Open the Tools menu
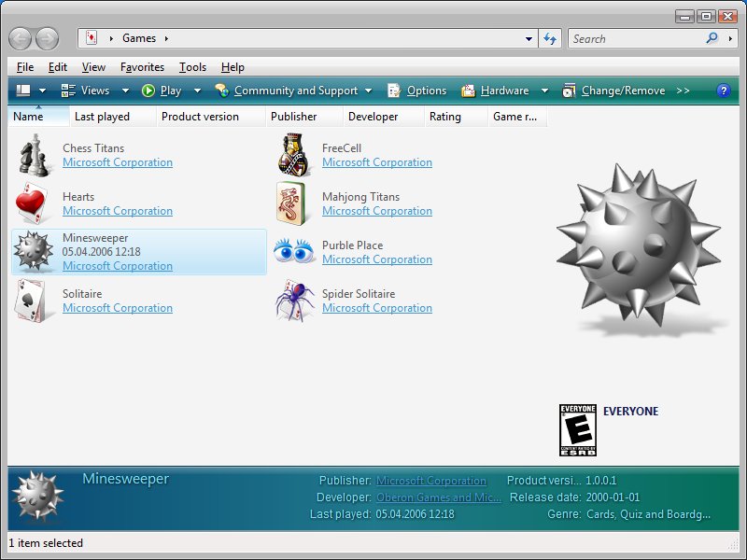This screenshot has width=747, height=560. click(x=192, y=66)
